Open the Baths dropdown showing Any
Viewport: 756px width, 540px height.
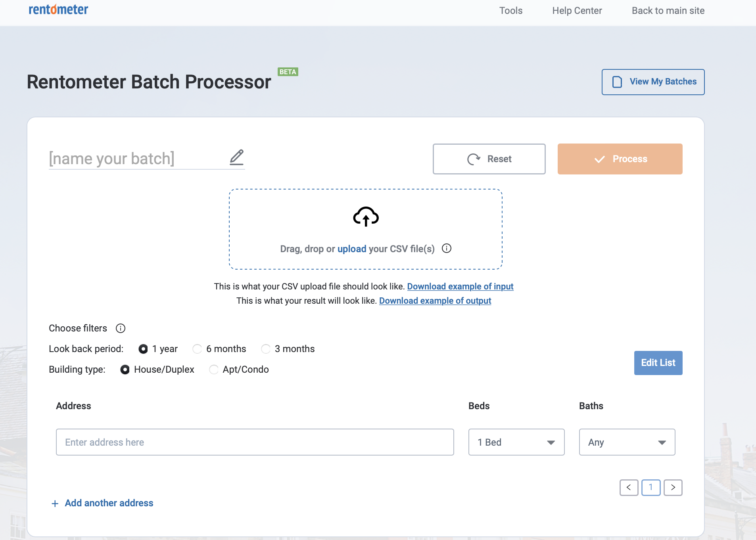627,442
